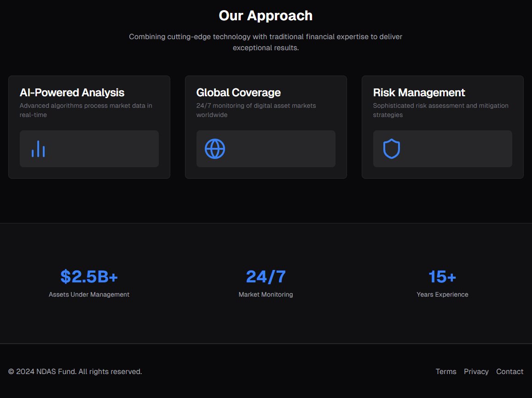The width and height of the screenshot is (532, 398).
Task: Select the 15+ Years Experience statistic
Action: [x=442, y=276]
